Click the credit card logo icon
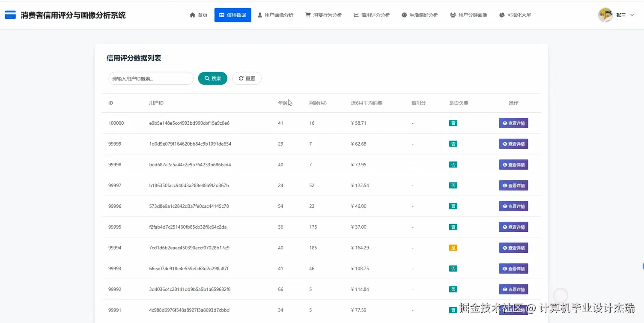The height and width of the screenshot is (323, 644). pyautogui.click(x=10, y=15)
